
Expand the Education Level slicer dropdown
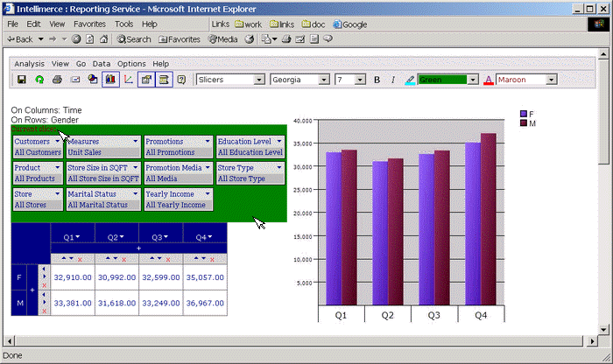279,141
